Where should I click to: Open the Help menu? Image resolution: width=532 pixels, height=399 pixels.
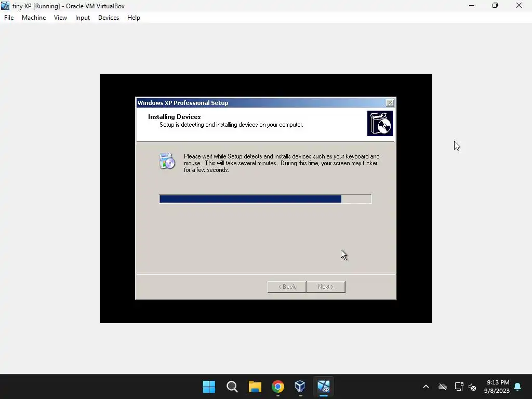tap(134, 18)
